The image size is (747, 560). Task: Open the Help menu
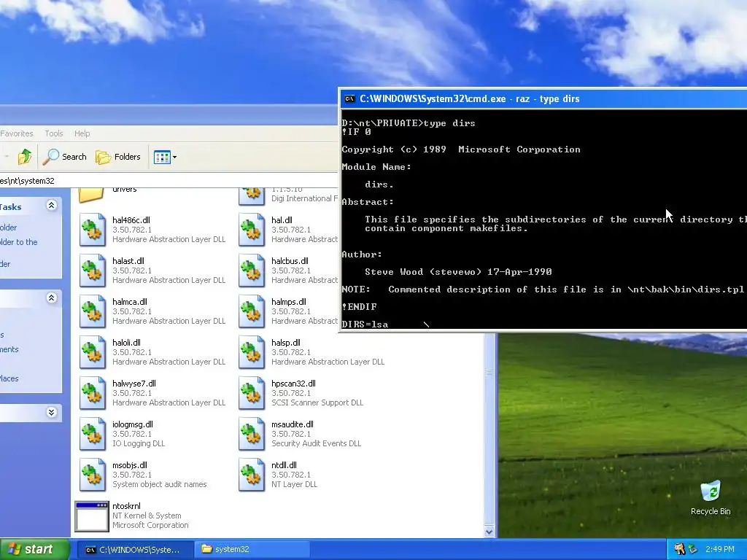82,133
